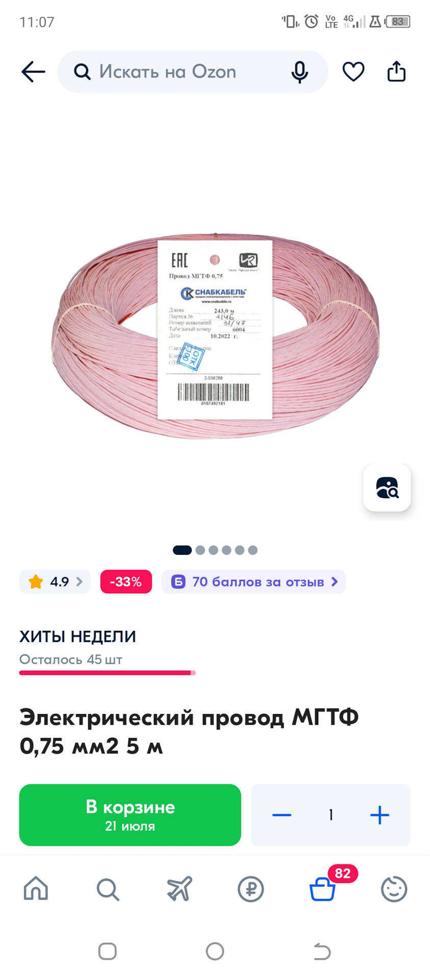Viewport: 430px width, 980px height.
Task: Expand the 4.9 rating reviews chevron
Action: (79, 581)
